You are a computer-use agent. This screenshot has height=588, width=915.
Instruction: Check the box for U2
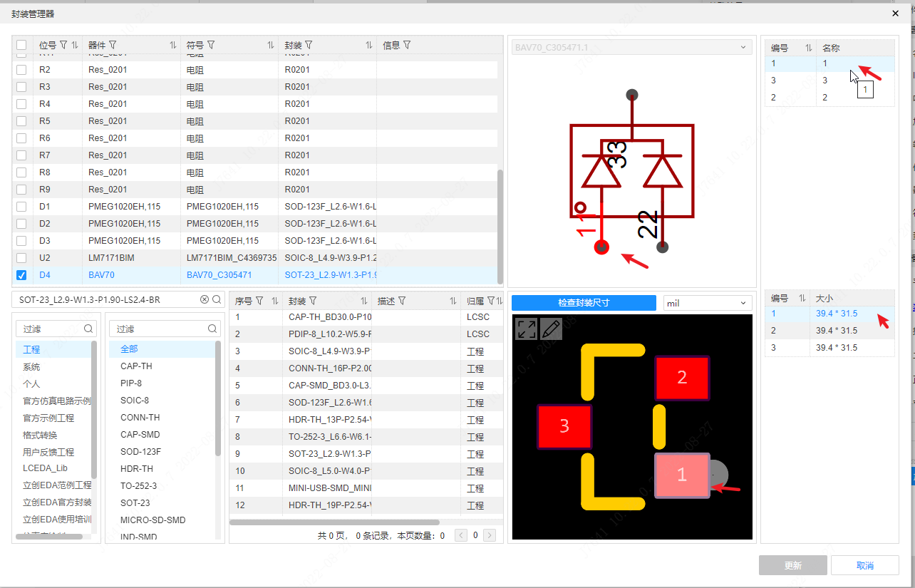point(21,258)
